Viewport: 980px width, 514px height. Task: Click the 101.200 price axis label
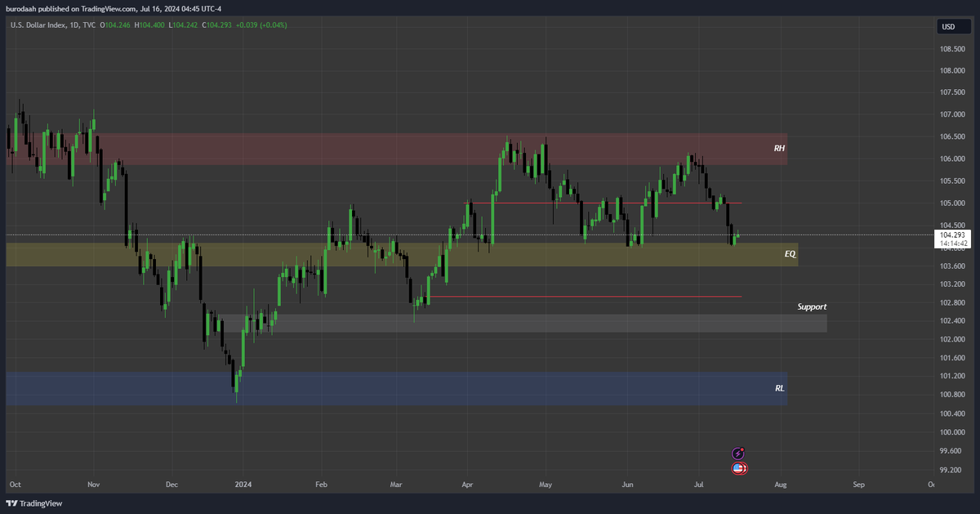click(x=952, y=376)
